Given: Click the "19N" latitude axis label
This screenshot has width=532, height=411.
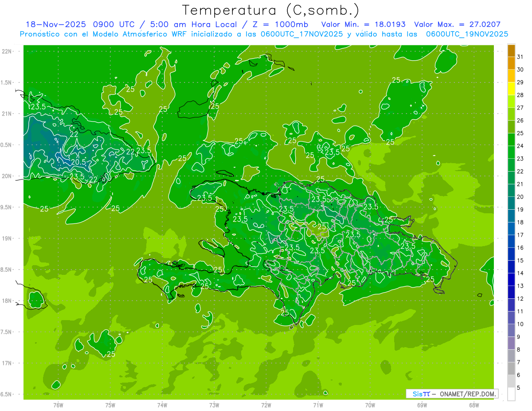Looking at the screenshot, I should coord(8,238).
